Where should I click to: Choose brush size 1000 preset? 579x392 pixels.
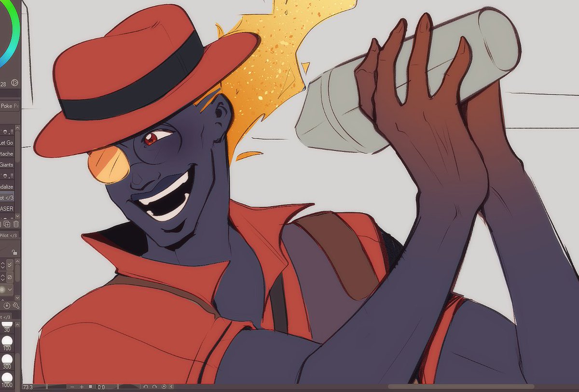tap(7, 380)
